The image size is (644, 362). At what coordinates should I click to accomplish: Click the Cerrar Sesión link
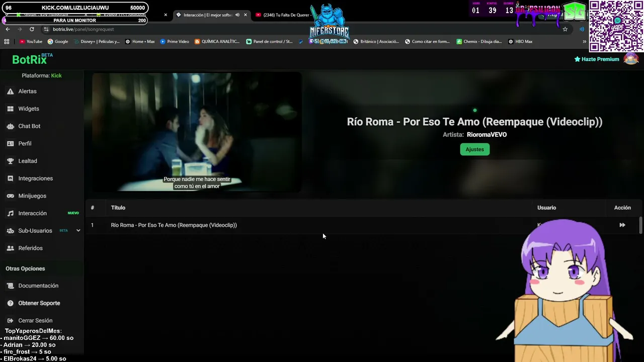pos(35,321)
